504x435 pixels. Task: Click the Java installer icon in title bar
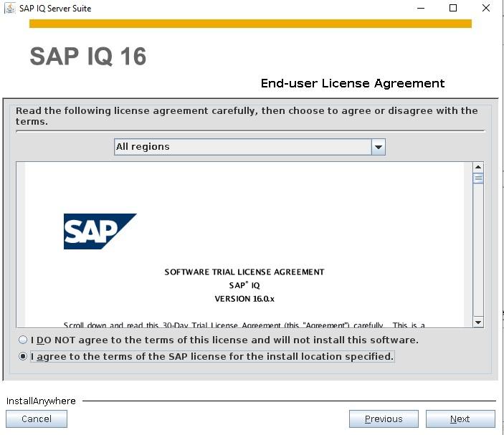[10, 9]
